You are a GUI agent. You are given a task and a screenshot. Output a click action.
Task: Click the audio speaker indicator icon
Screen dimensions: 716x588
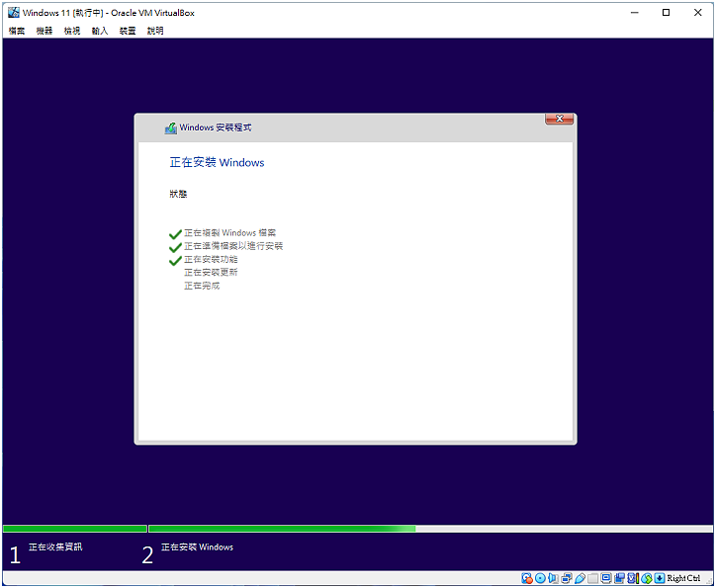553,578
